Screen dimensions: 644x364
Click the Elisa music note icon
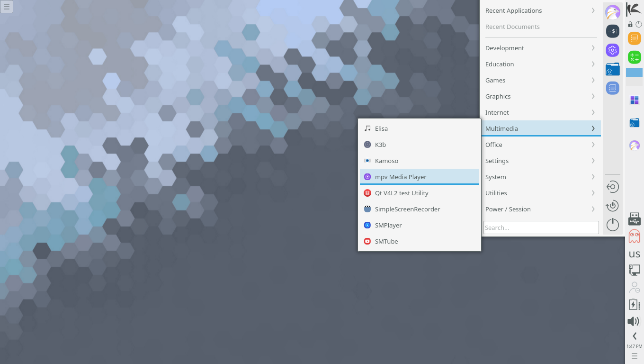[367, 128]
